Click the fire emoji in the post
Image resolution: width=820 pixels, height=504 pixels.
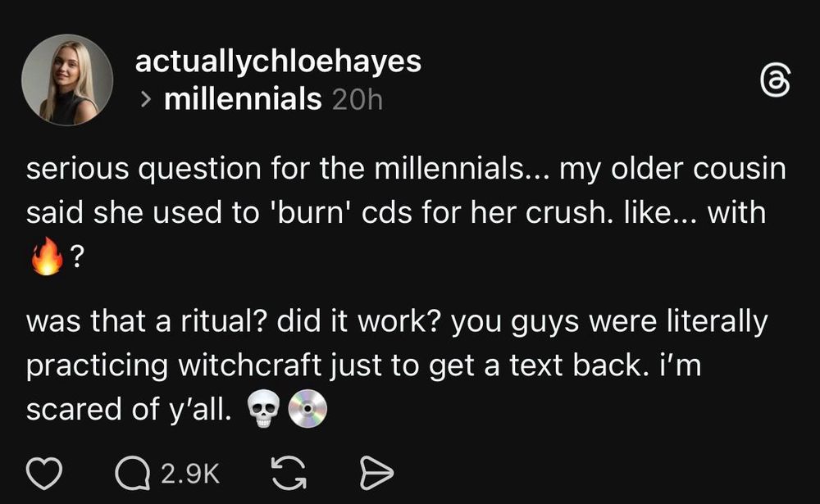(x=47, y=256)
